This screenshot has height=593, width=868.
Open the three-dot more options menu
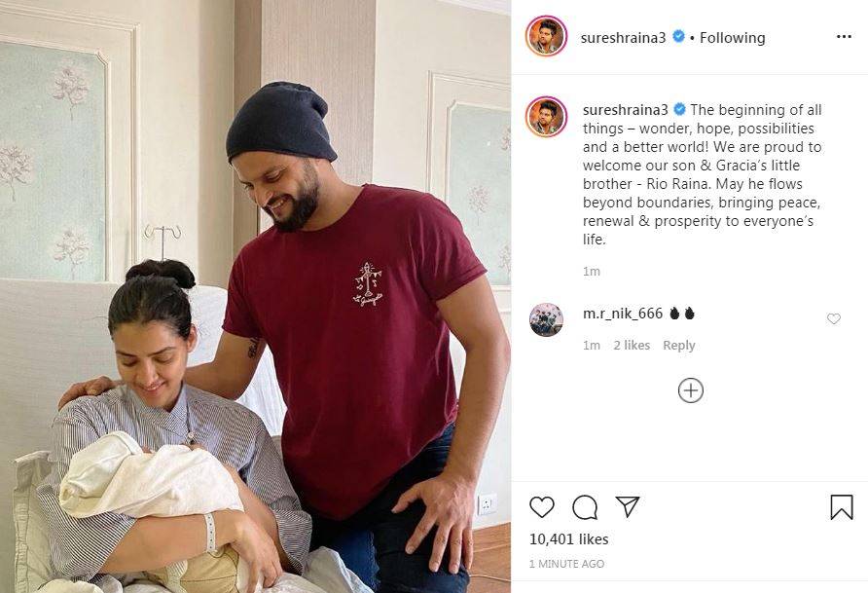pos(844,37)
